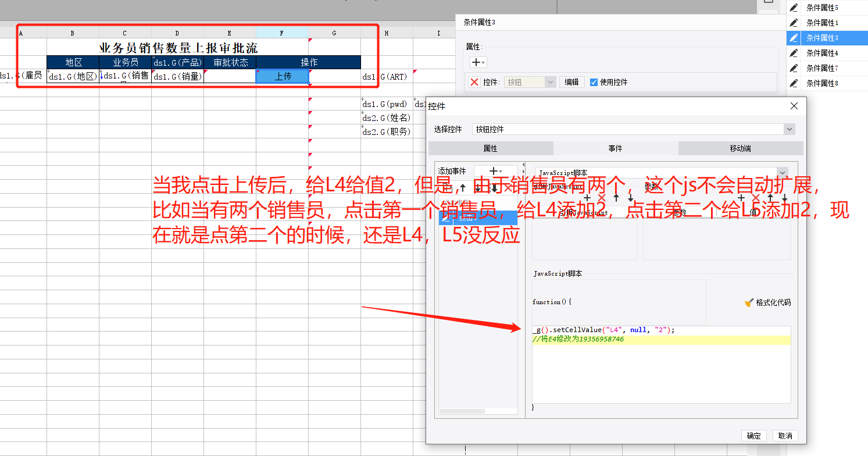Select column B header
Image resolution: width=868 pixels, height=456 pixels.
coord(73,33)
